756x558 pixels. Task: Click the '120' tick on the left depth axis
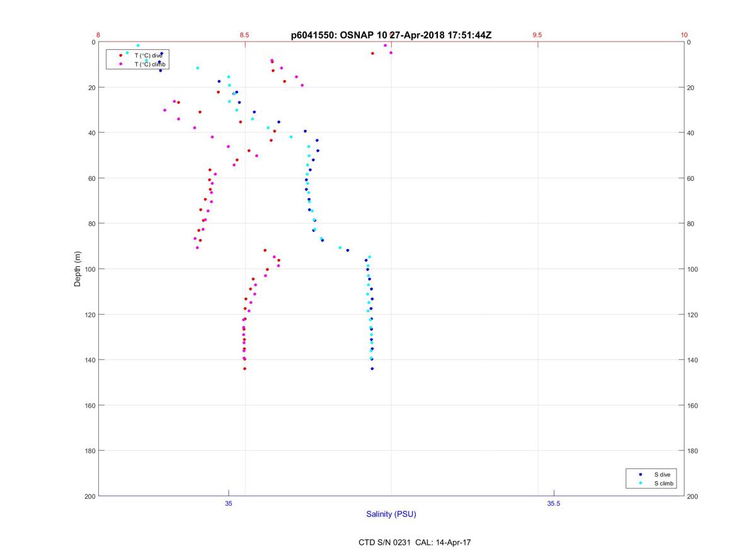(89, 315)
